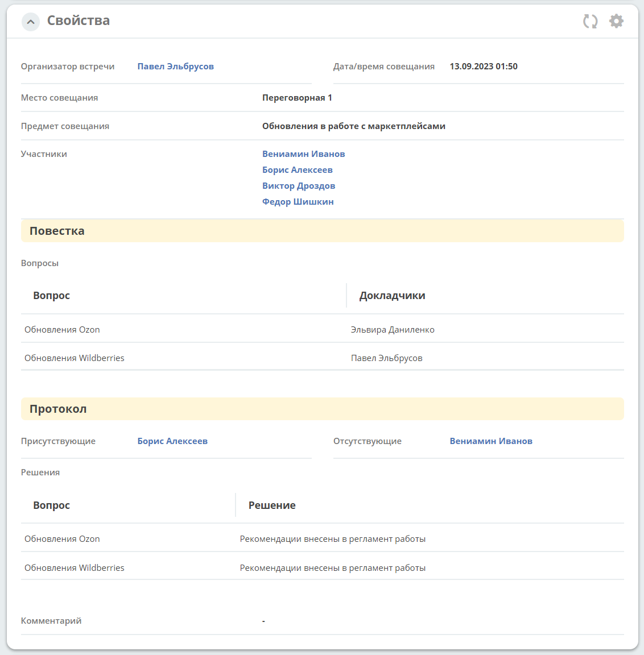Click meeting date 13.09.2023 01:50
Viewport: 644px width, 655px height.
point(483,67)
